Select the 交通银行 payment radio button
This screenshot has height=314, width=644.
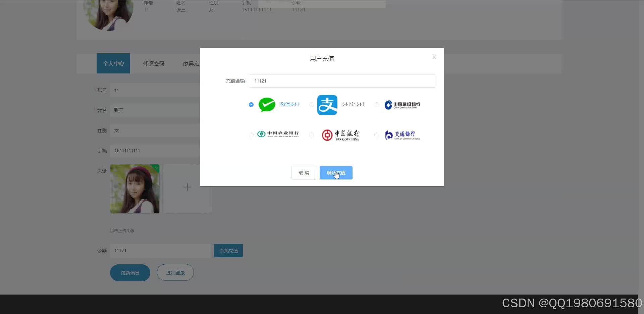coord(376,135)
